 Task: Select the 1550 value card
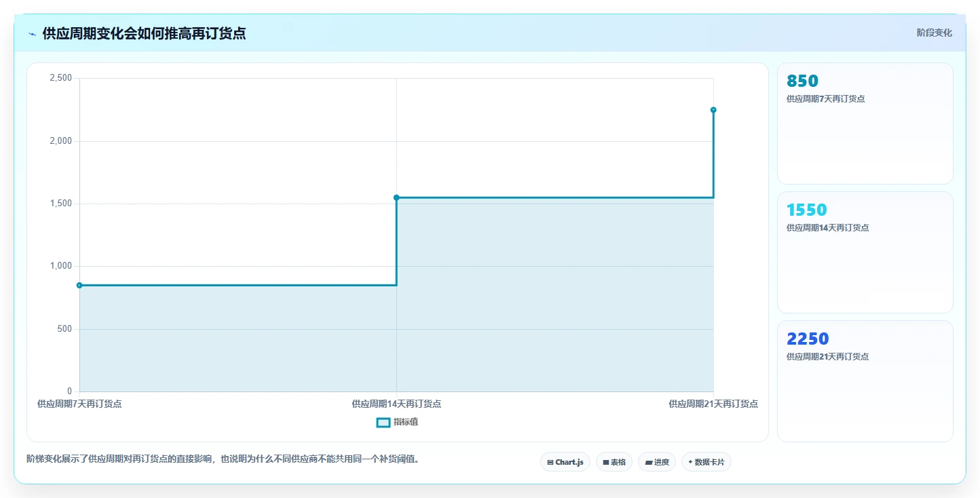click(x=865, y=252)
